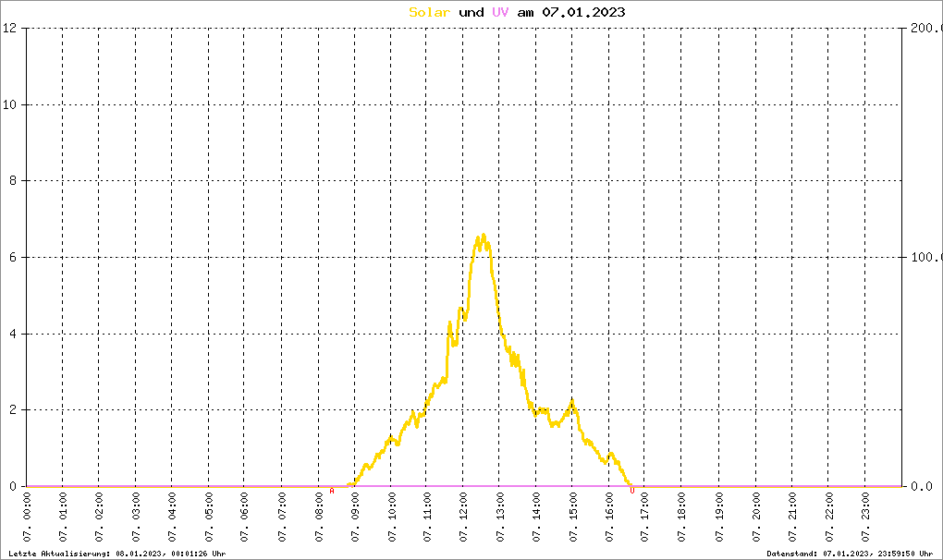
Task: Click time label '07. 08:00'
Action: click(x=318, y=517)
